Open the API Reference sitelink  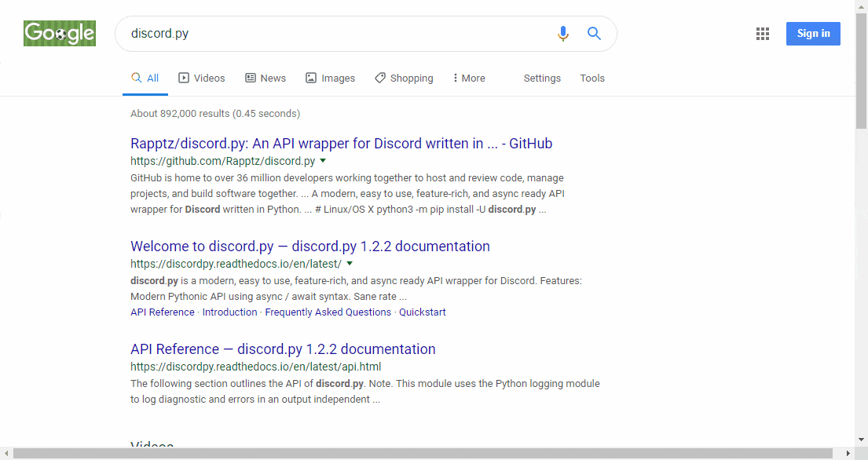coord(163,312)
